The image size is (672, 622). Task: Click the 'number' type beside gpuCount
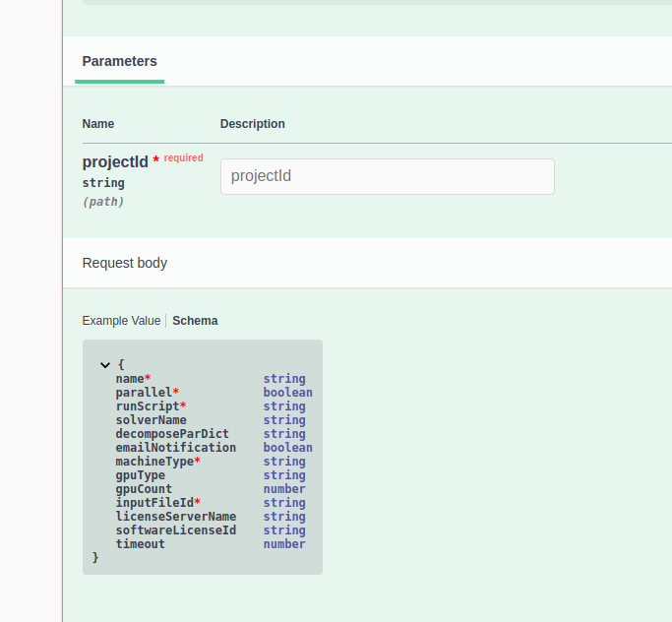pos(284,489)
